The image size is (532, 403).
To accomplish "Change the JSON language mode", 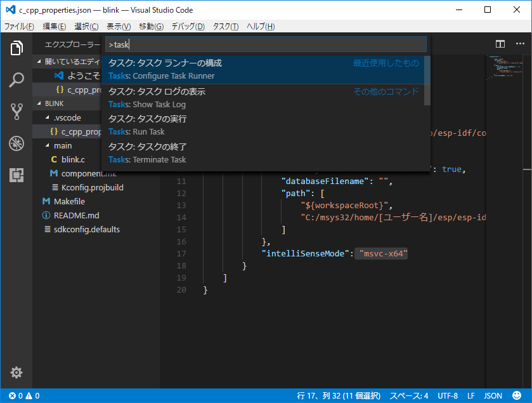I will pyautogui.click(x=493, y=396).
